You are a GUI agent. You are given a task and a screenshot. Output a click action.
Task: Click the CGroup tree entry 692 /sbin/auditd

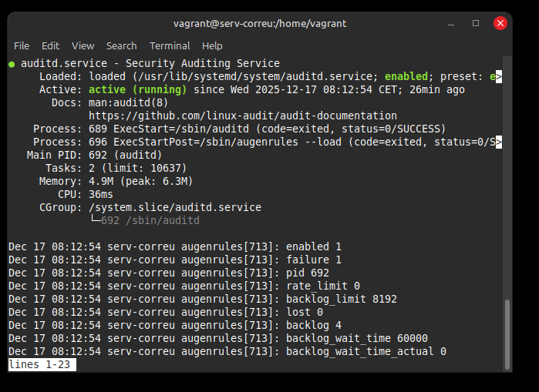(150, 220)
